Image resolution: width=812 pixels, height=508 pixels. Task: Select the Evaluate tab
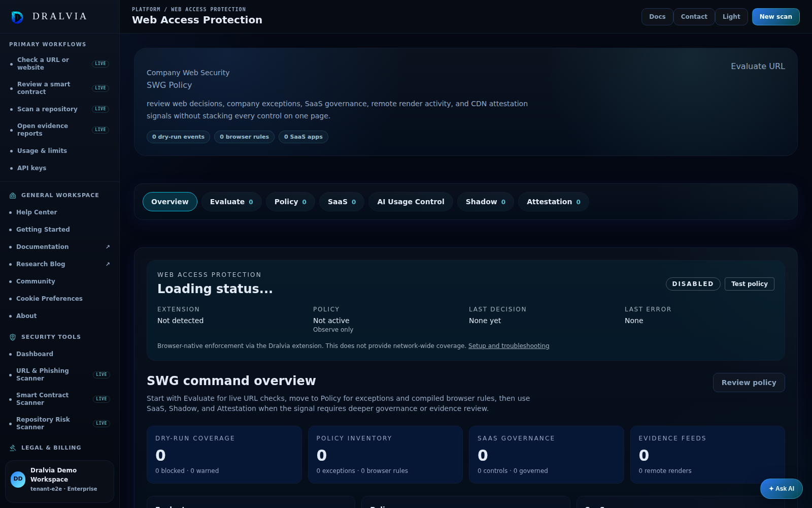tap(231, 202)
